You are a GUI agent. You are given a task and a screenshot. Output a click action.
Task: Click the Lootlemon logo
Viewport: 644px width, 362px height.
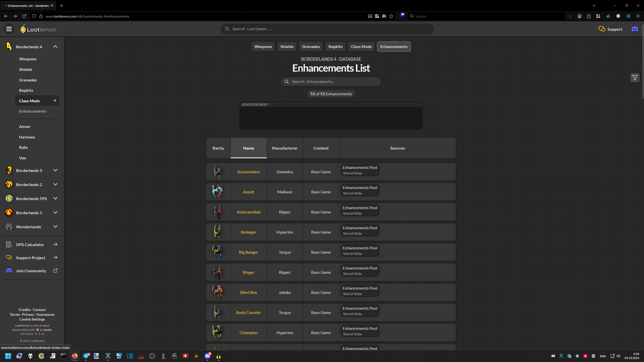(x=38, y=29)
